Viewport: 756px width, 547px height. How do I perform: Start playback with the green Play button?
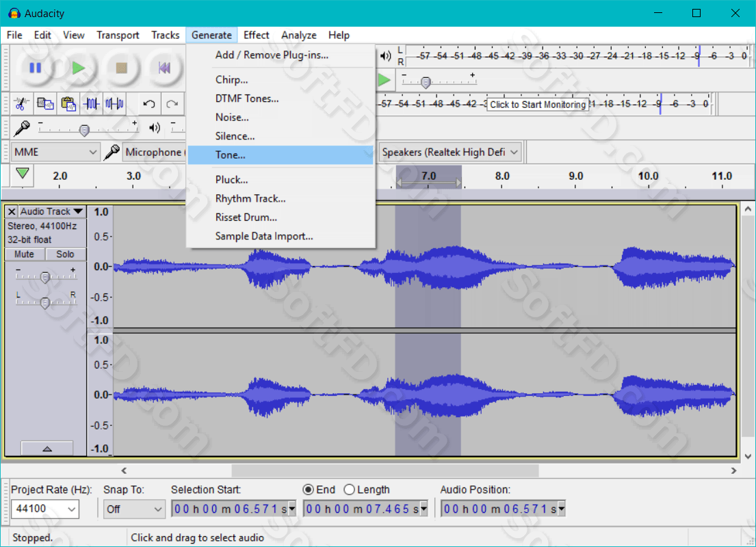coord(78,68)
